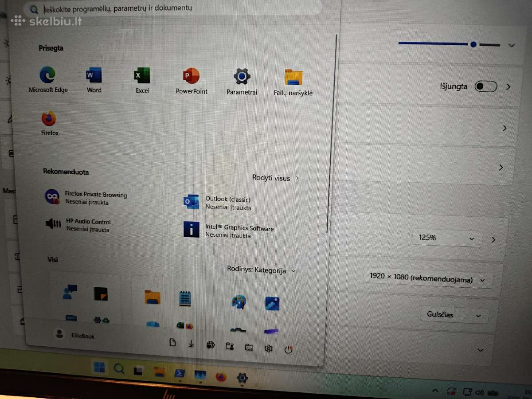Open Settings gear on the taskbar
The width and height of the screenshot is (532, 399).
(x=242, y=378)
